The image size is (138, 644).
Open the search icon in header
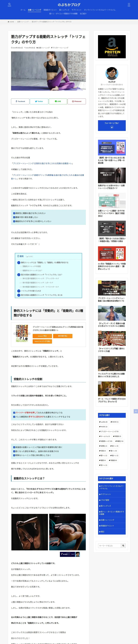tap(9, 5)
